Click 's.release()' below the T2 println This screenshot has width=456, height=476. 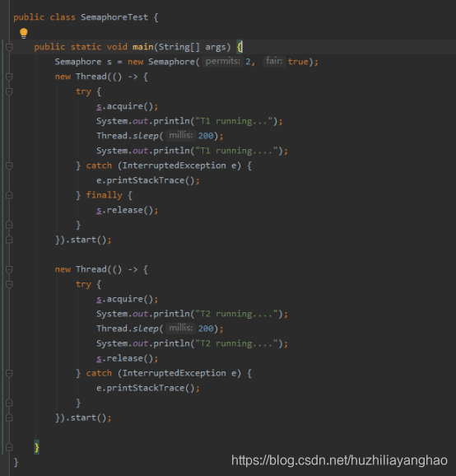pos(125,358)
